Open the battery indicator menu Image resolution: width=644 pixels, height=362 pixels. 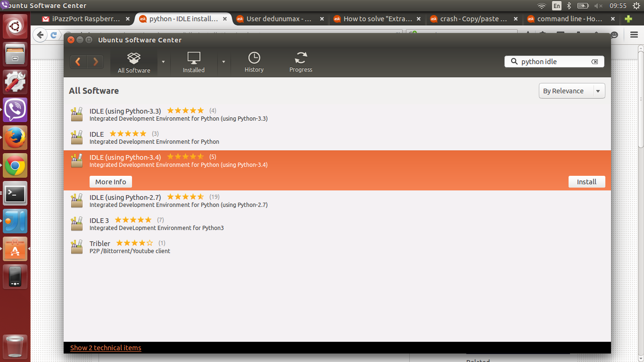(x=583, y=6)
